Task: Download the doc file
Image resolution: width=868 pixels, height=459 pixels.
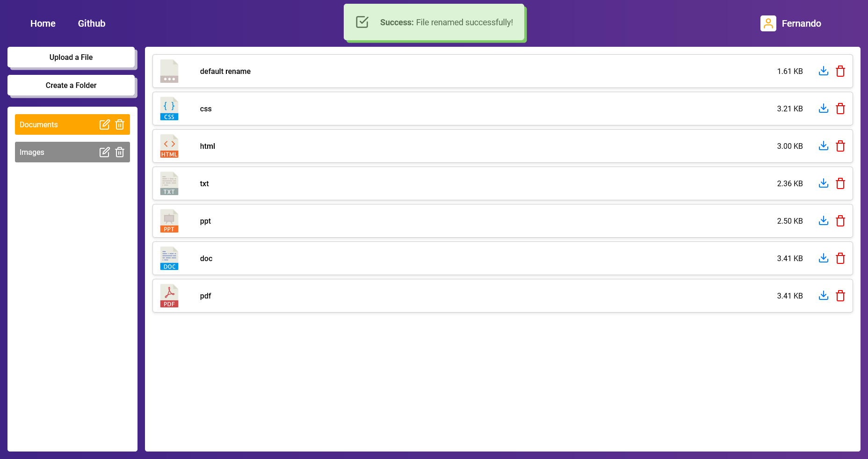Action: [x=823, y=258]
